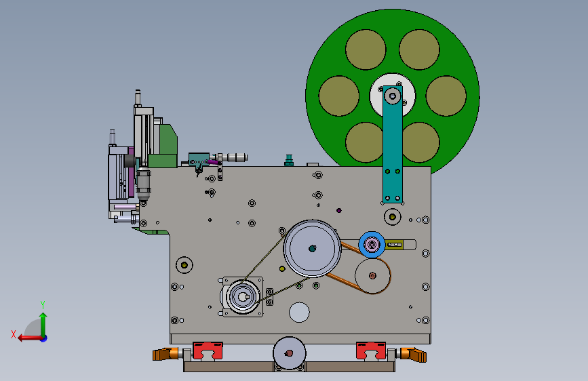Click the right orange clamp handle
This screenshot has width=588, height=381.
pos(413,355)
